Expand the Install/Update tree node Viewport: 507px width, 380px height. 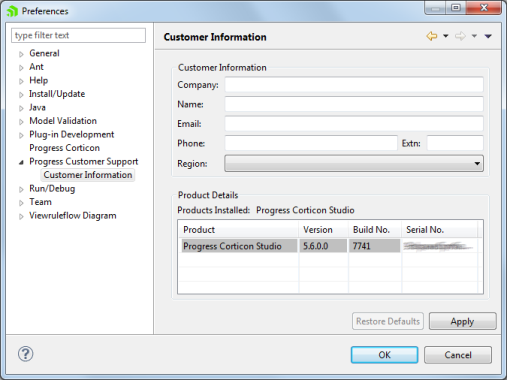pyautogui.click(x=21, y=95)
